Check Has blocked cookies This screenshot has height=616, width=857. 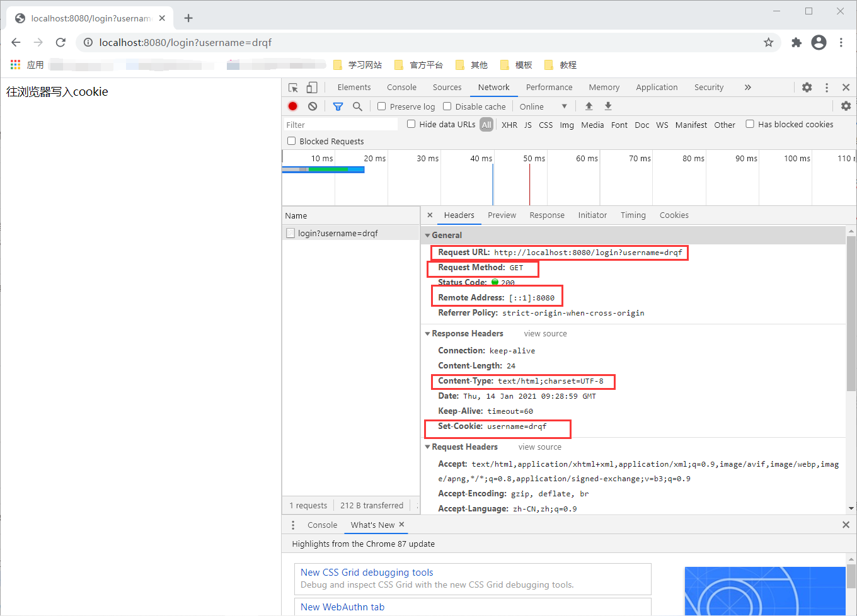pos(750,124)
